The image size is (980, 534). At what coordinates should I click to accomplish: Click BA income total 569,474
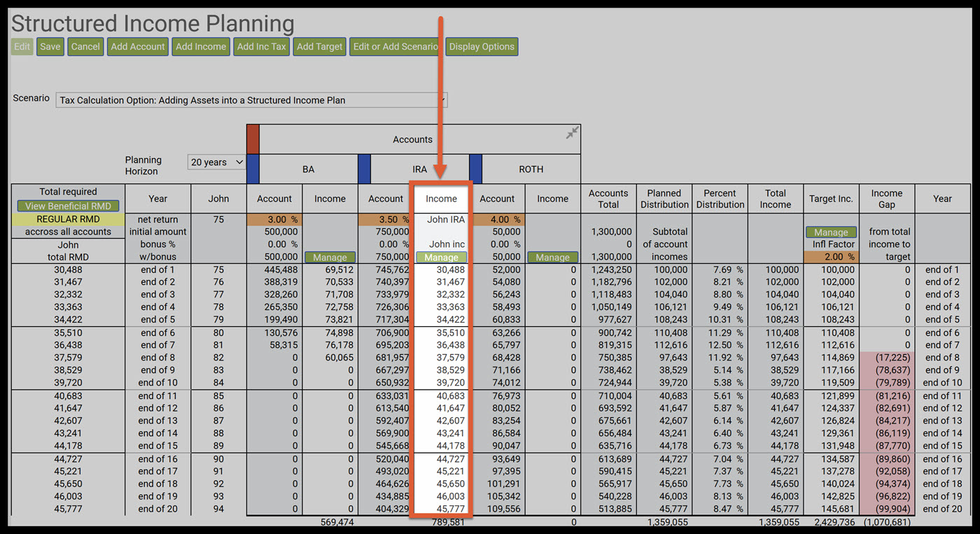click(x=337, y=522)
